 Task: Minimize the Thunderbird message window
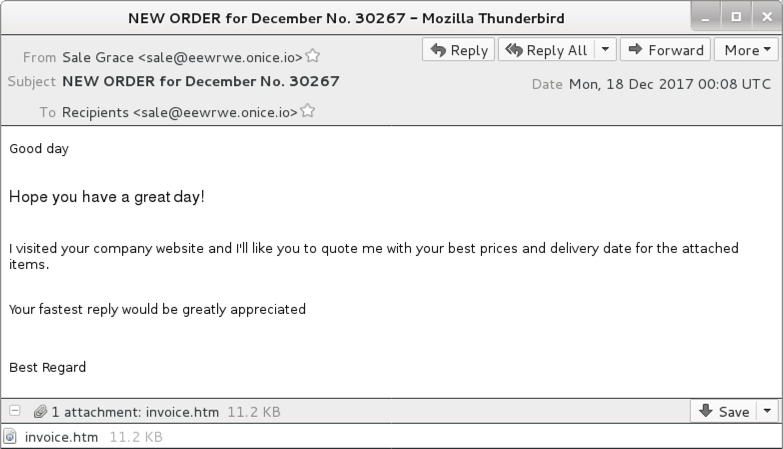tap(706, 17)
